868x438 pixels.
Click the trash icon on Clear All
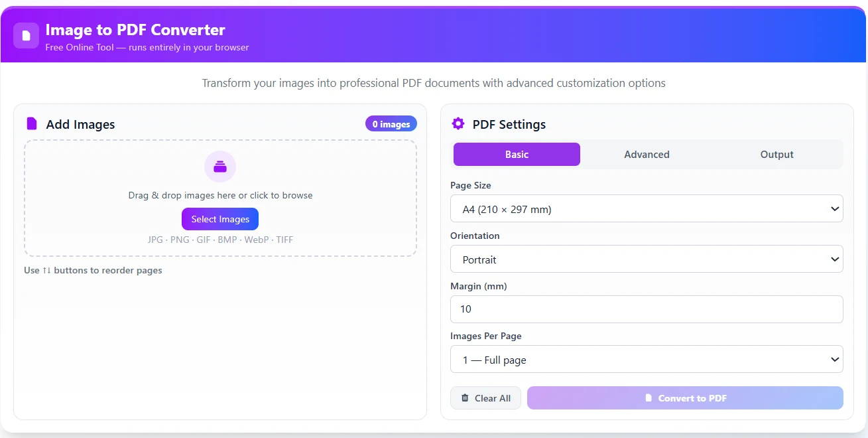tap(465, 398)
